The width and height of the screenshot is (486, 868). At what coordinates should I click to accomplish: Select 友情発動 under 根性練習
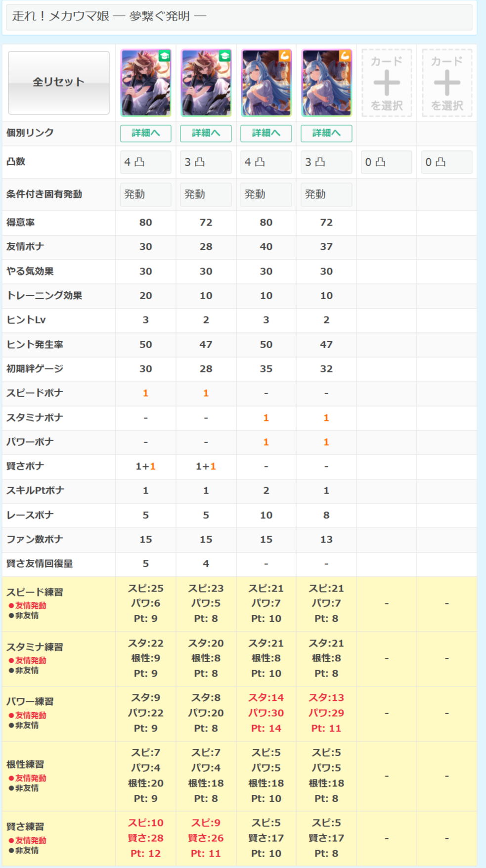click(27, 778)
